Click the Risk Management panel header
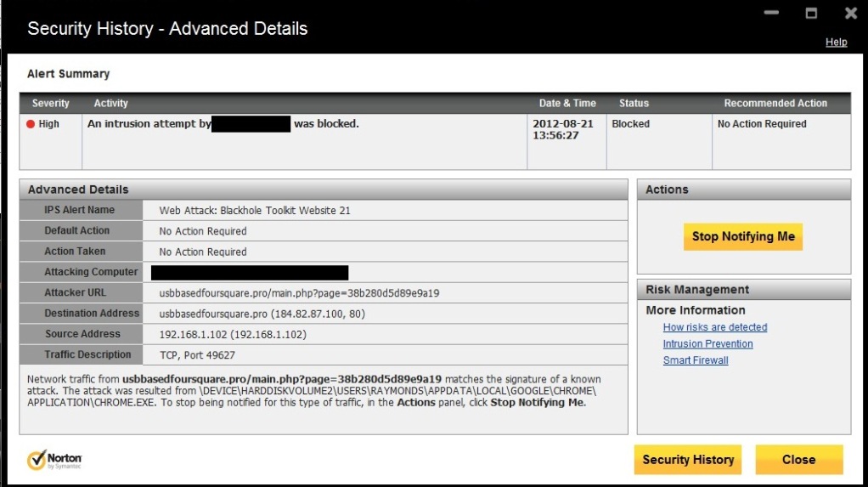 coord(744,290)
